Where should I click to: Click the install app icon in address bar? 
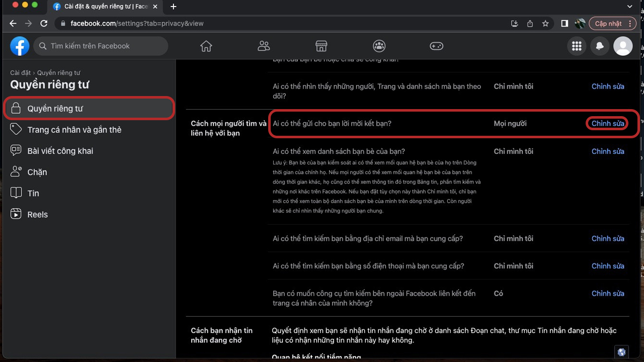pos(514,24)
